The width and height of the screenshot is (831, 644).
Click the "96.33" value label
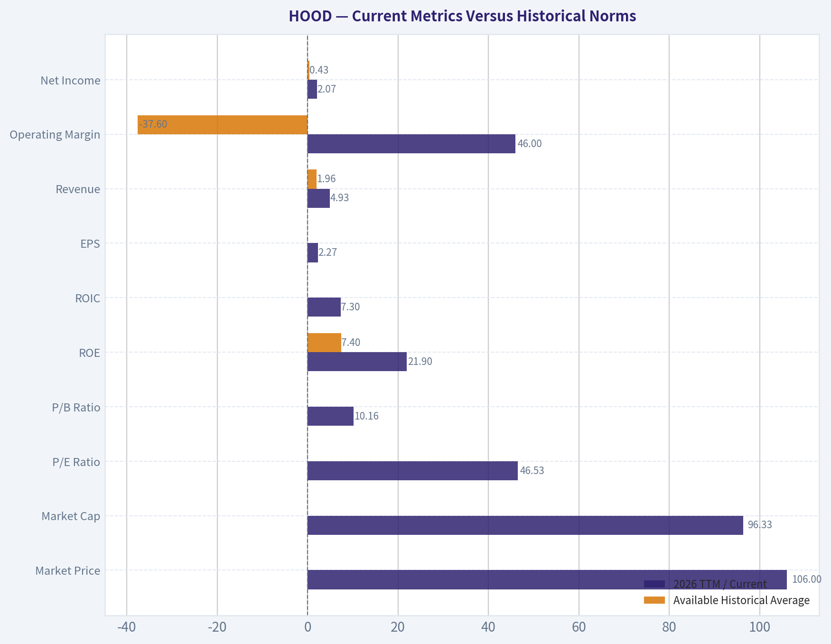click(x=760, y=525)
